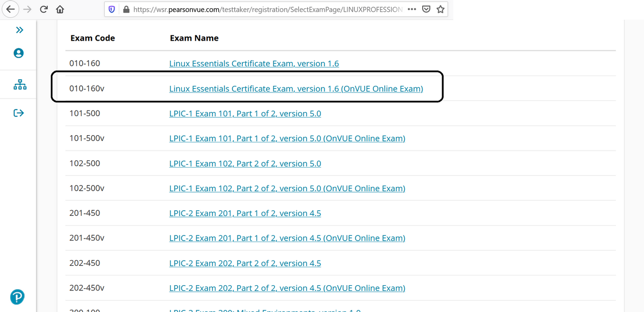The image size is (644, 312).
Task: Open LPIC-2 Exam 202, version 4.5 link
Action: pos(245,263)
